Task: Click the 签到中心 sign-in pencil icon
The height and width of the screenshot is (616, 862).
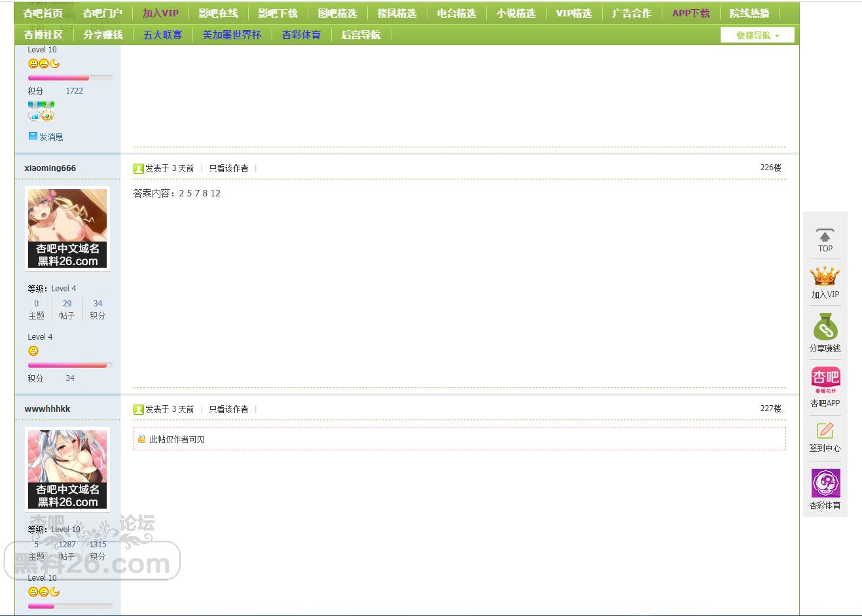Action: click(825, 430)
